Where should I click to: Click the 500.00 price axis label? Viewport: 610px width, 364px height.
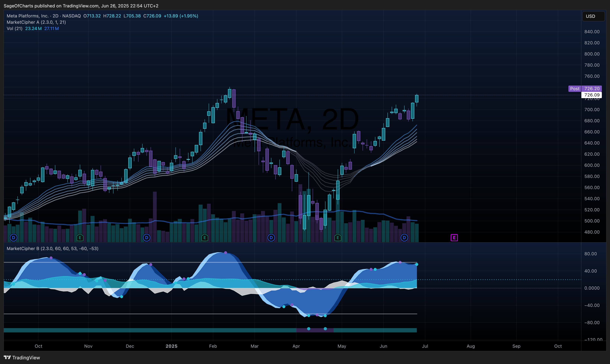pyautogui.click(x=592, y=221)
